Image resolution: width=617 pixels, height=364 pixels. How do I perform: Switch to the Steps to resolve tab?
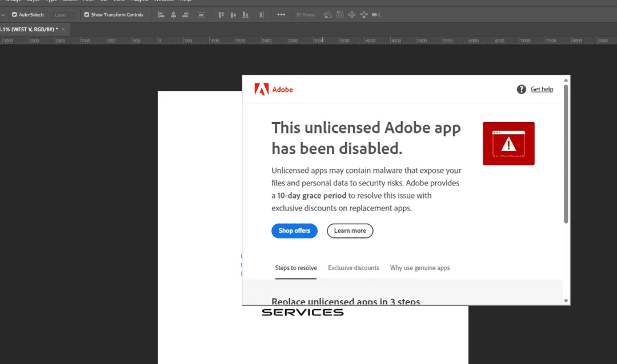[296, 268]
